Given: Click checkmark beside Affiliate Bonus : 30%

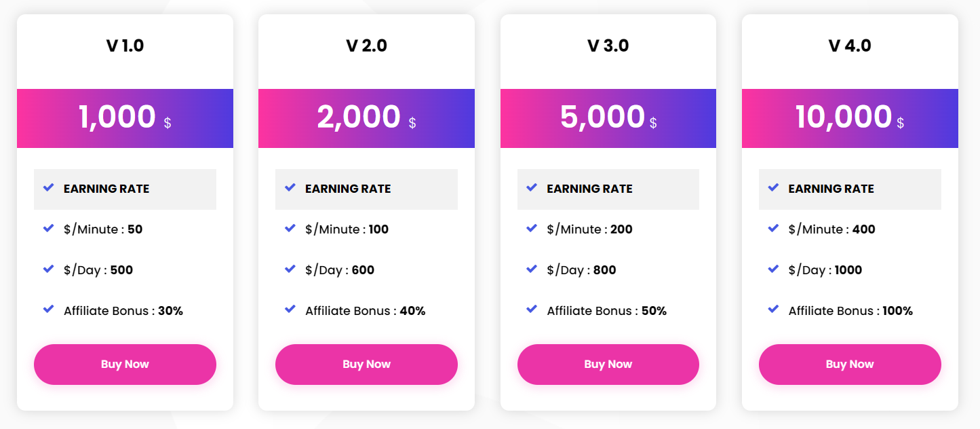Looking at the screenshot, I should [x=48, y=310].
